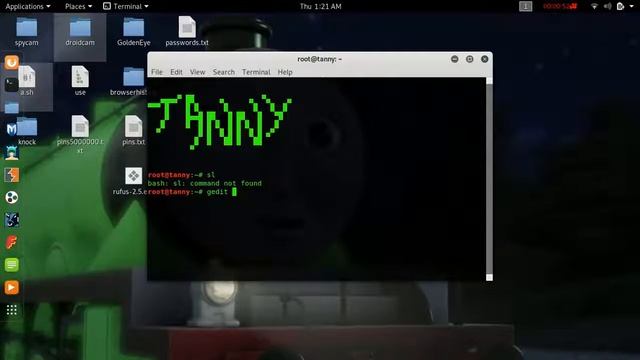Open the browserbis folder on the desktop

point(133,77)
